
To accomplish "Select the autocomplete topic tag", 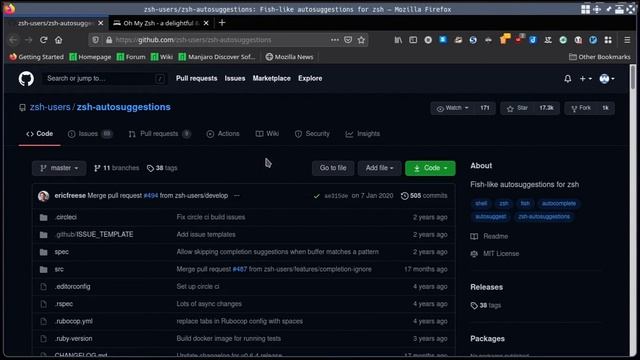I will tap(559, 203).
